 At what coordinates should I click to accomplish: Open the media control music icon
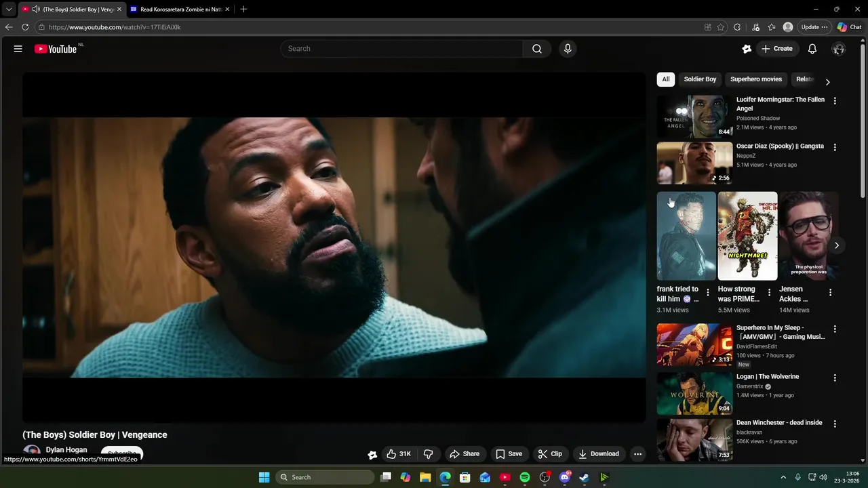755,27
